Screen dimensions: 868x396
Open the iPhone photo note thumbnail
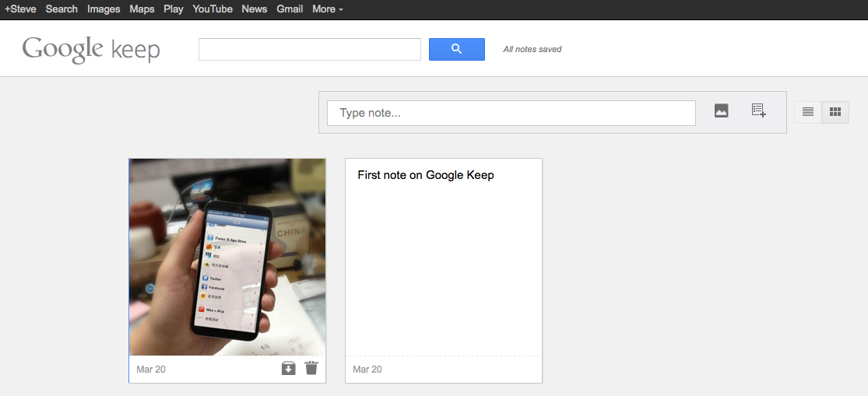227,257
